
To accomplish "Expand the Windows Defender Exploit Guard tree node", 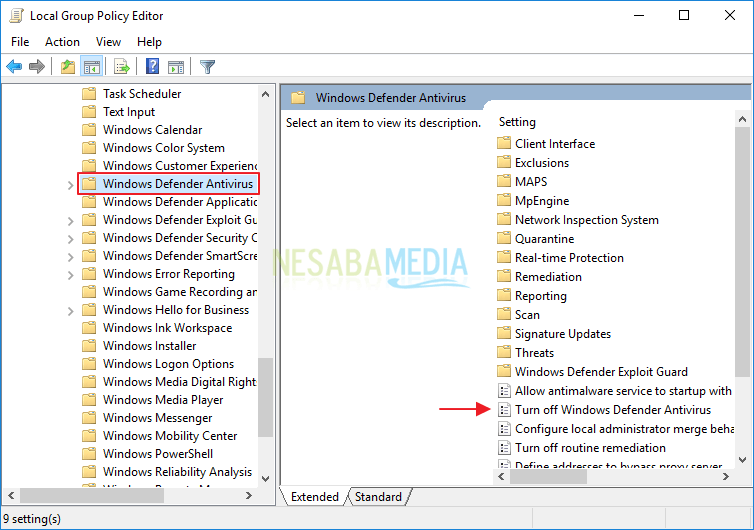I will 70,220.
